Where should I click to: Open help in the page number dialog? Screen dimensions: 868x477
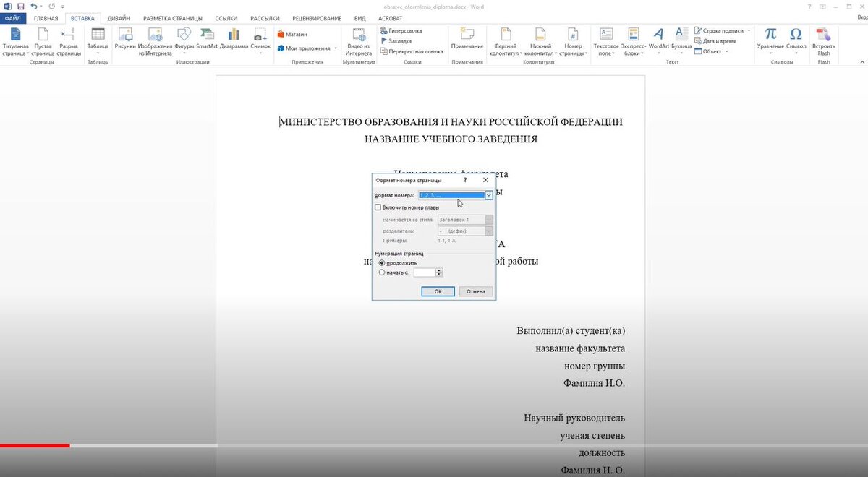click(465, 180)
